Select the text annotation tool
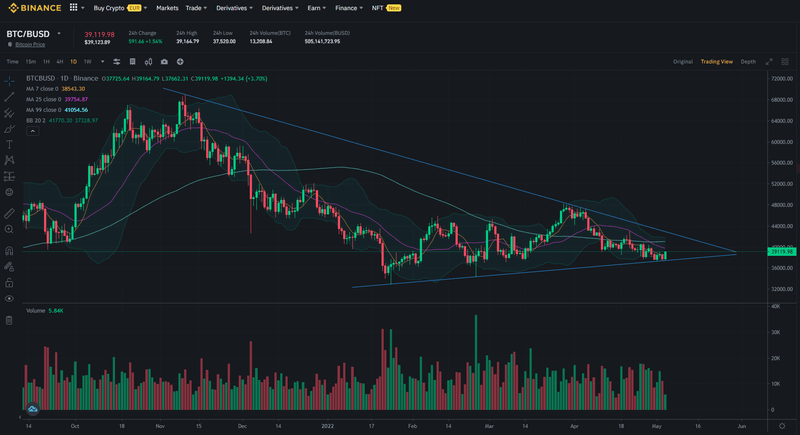 [x=9, y=144]
